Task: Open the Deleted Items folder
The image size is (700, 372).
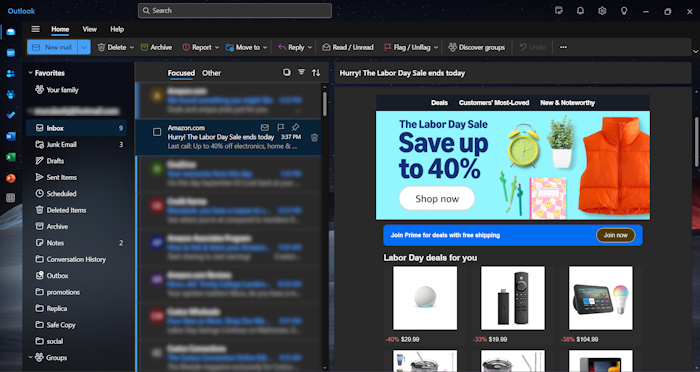Action: coord(76,210)
